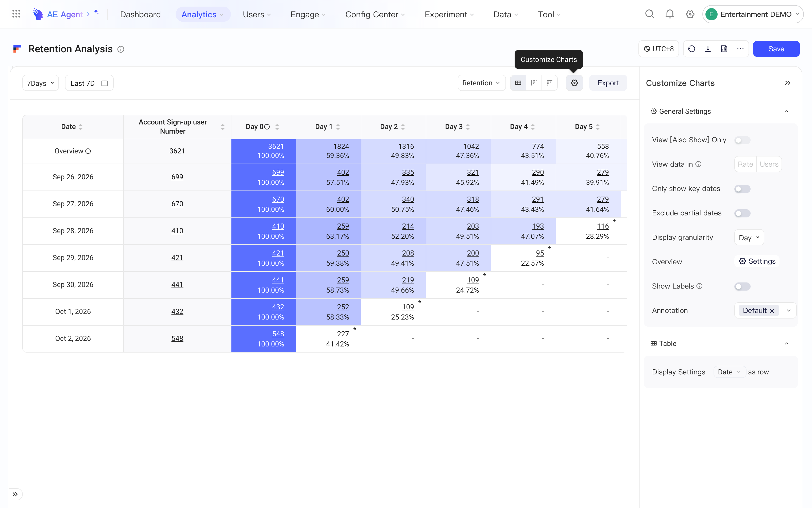Toggle View [Also Show] Only switch

742,140
